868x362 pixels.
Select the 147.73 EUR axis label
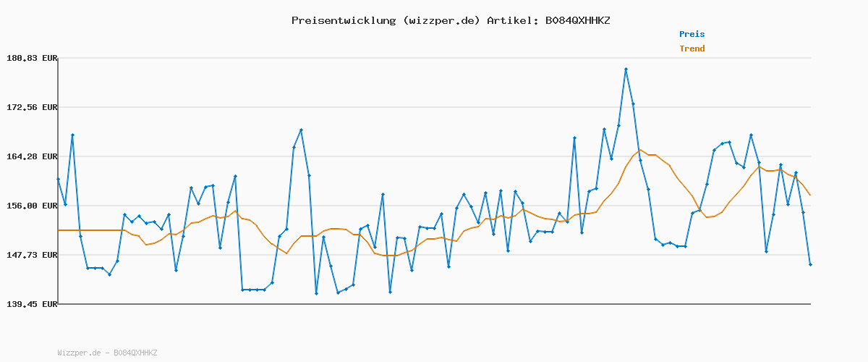(x=30, y=255)
